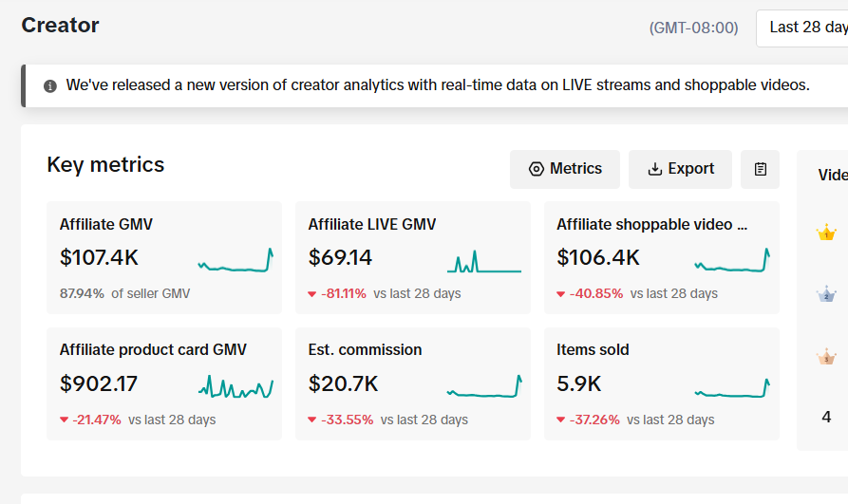The height and width of the screenshot is (504, 848).
Task: Select the Affiliate shoppable video card
Action: tap(662, 257)
